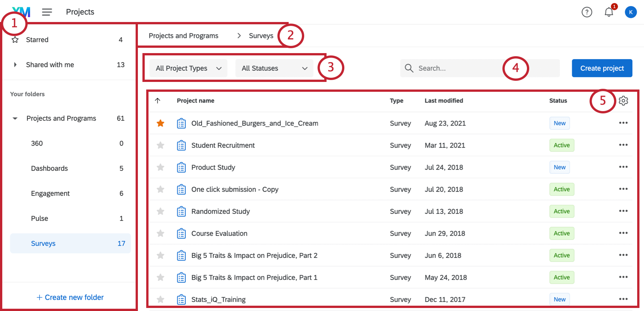
Task: Open the Engagement folder
Action: pyautogui.click(x=50, y=193)
